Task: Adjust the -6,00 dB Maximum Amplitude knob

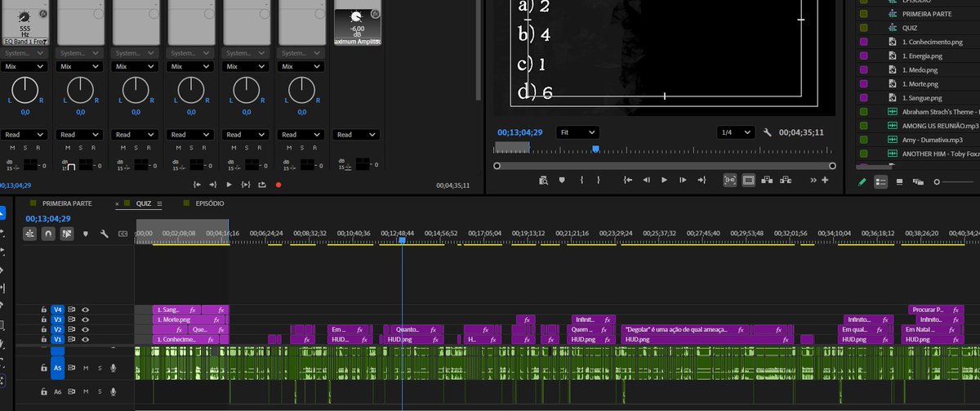Action: pos(357,16)
